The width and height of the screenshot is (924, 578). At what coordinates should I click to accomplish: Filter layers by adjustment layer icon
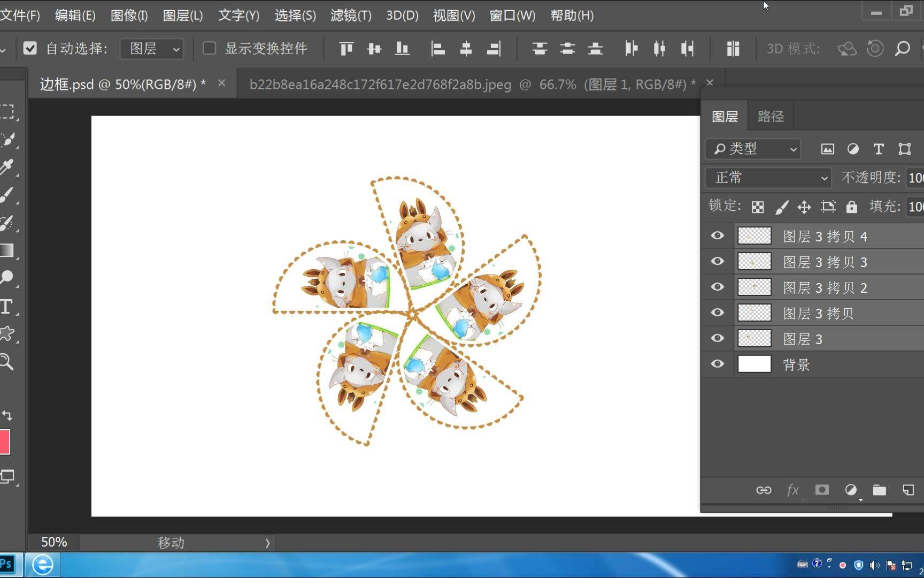(x=853, y=149)
